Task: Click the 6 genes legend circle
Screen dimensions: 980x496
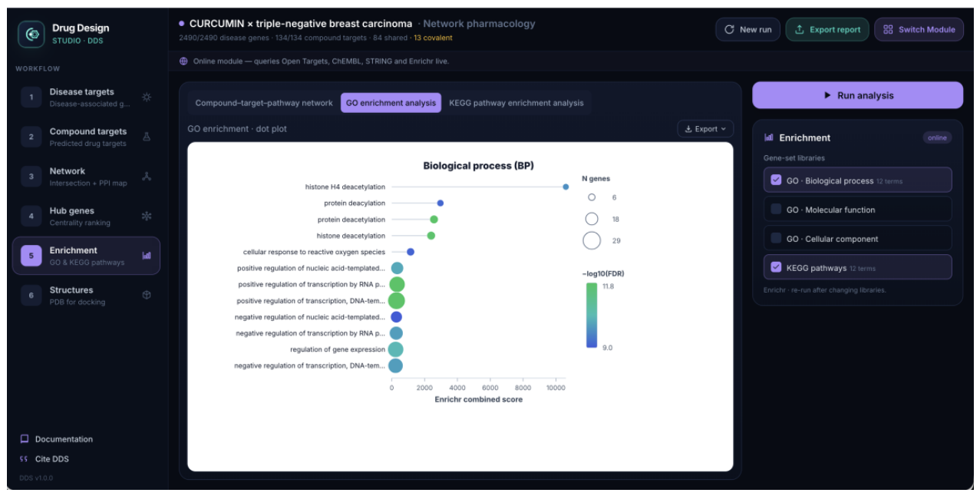Action: tap(592, 197)
